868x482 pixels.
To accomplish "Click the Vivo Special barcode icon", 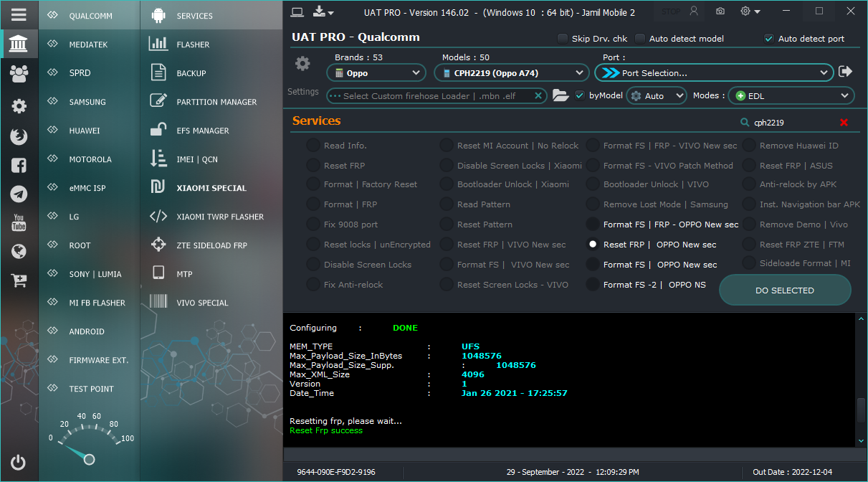I will click(158, 302).
